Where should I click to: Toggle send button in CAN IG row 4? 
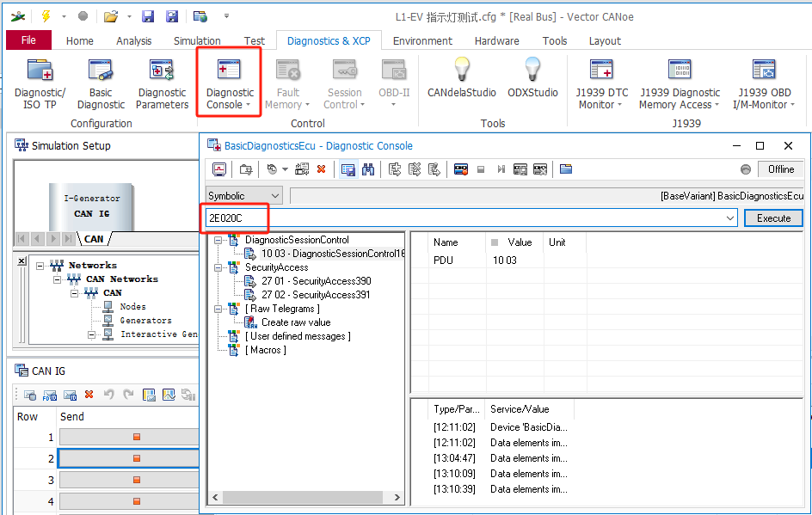pos(129,501)
